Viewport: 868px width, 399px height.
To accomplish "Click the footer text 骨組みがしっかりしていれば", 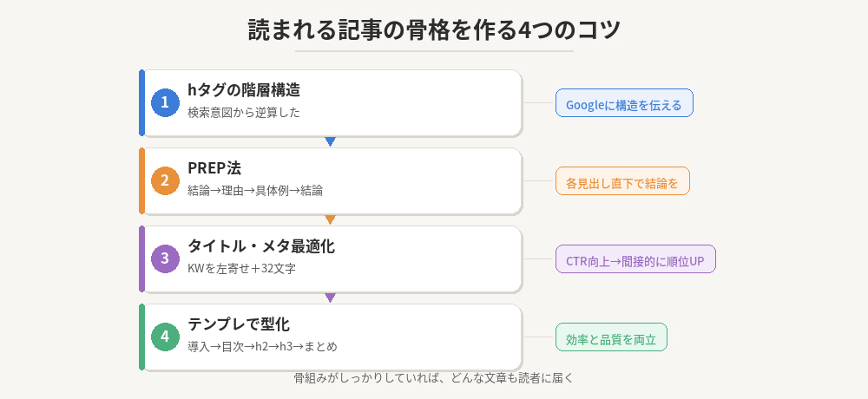I will click(434, 378).
